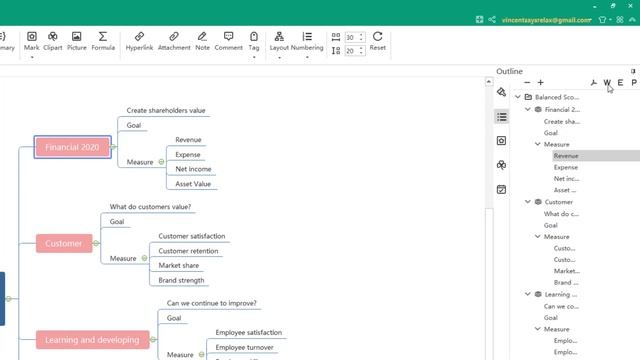This screenshot has width=640, height=360.
Task: Collapse Measure under Learning in the outline
Action: [538, 329]
